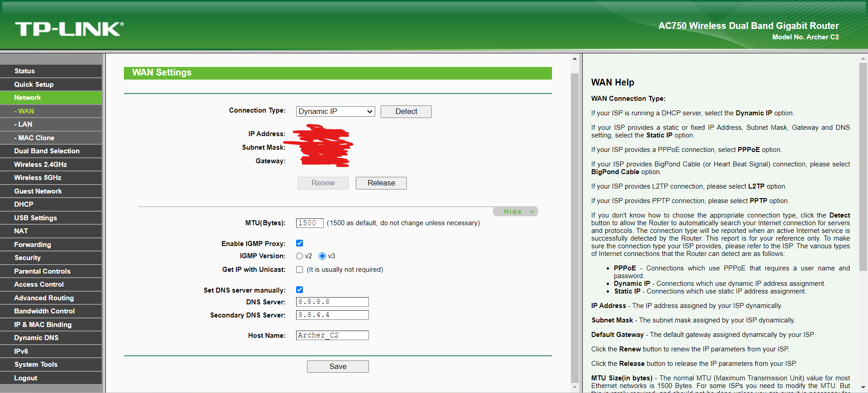Open the WAN submenu item

pos(51,111)
